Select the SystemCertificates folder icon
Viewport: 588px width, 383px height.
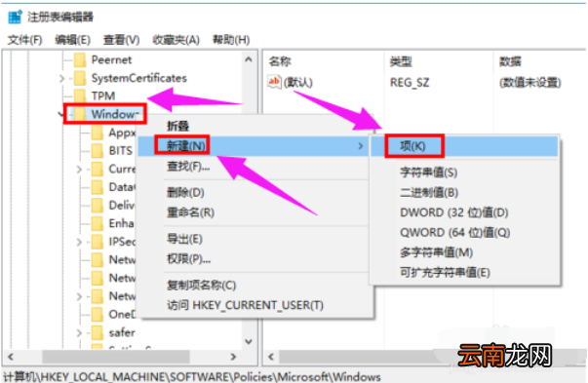(80, 78)
